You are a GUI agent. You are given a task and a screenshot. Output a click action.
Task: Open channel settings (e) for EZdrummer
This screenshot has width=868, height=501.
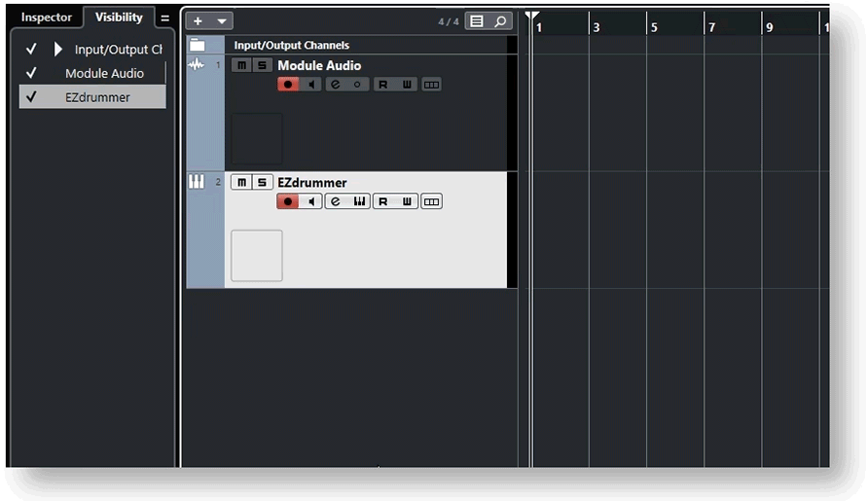pos(336,201)
